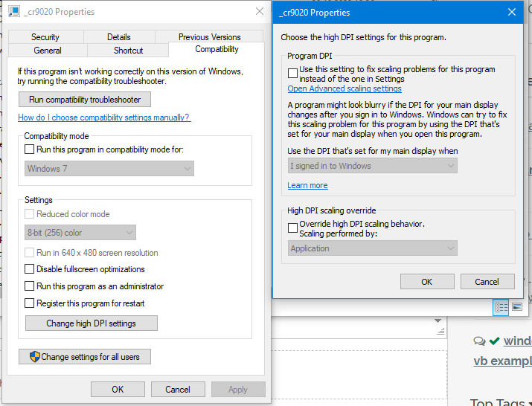Click the properties window title bar icon
This screenshot has height=406, width=532.
tap(16, 12)
